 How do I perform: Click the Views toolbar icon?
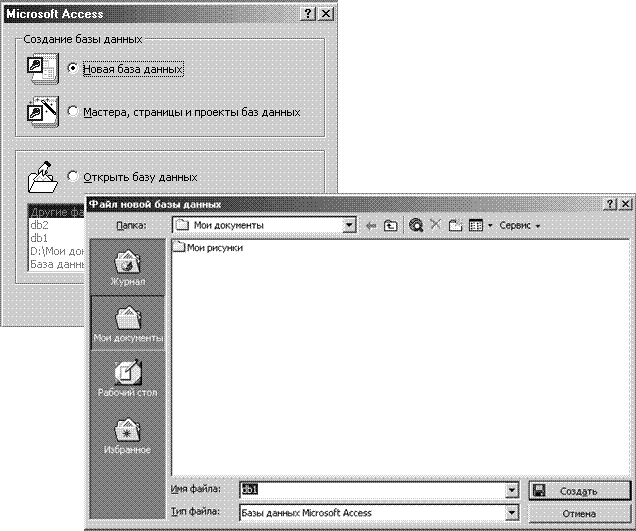pyautogui.click(x=476, y=225)
